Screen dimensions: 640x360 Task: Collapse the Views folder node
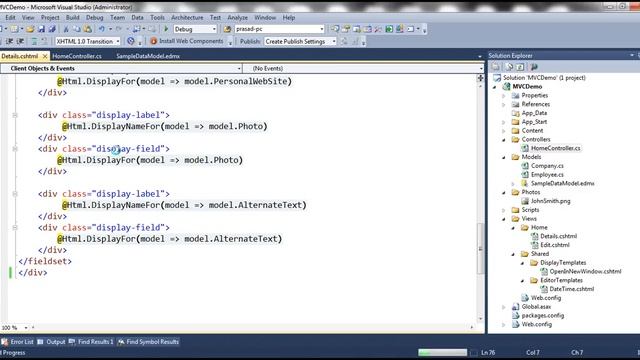pos(504,219)
